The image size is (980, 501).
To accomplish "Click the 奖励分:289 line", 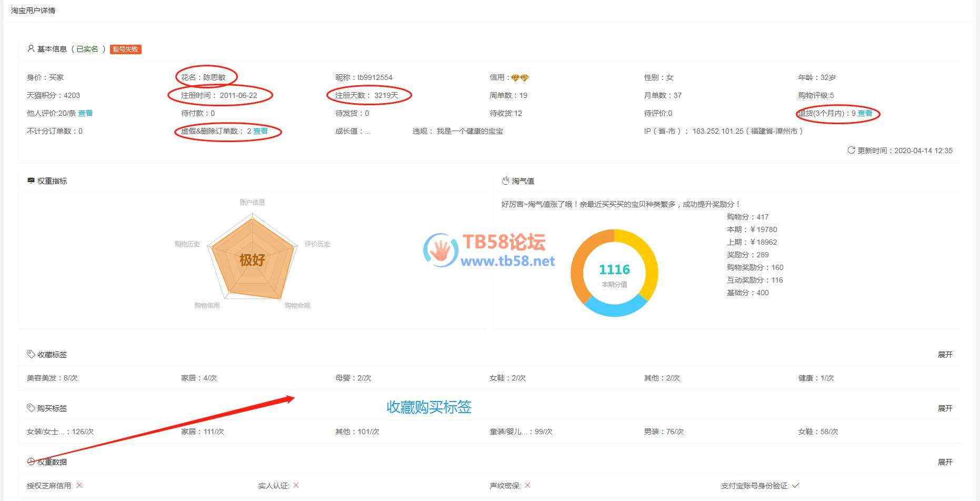I will [748, 255].
